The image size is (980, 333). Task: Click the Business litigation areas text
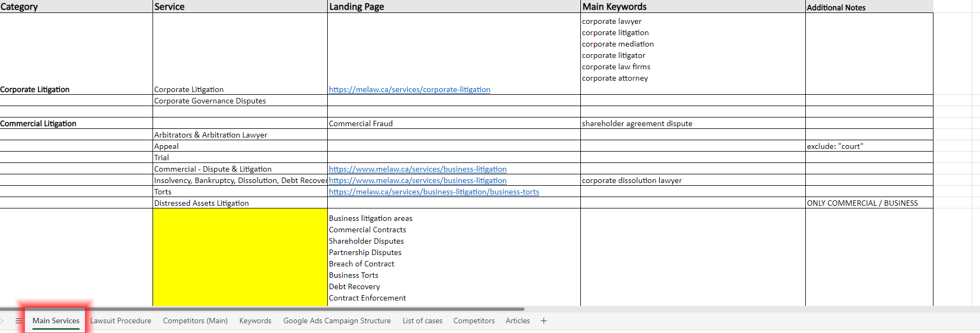click(x=370, y=218)
